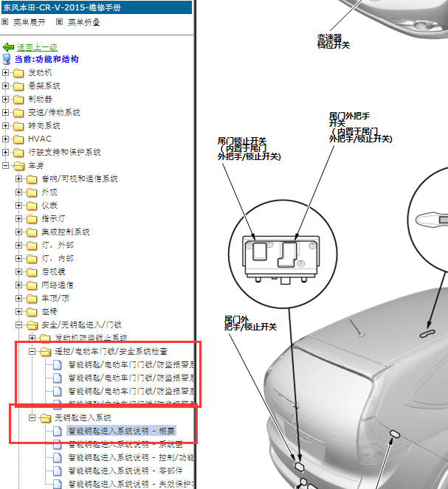
Task: Click the 发动机 folder icon
Action: tap(18, 73)
